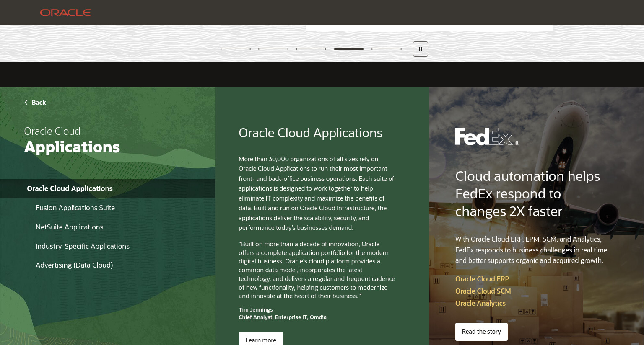Viewport: 644px width, 345px height.
Task: Go to the fifth carousel slide indicator
Action: 387,49
